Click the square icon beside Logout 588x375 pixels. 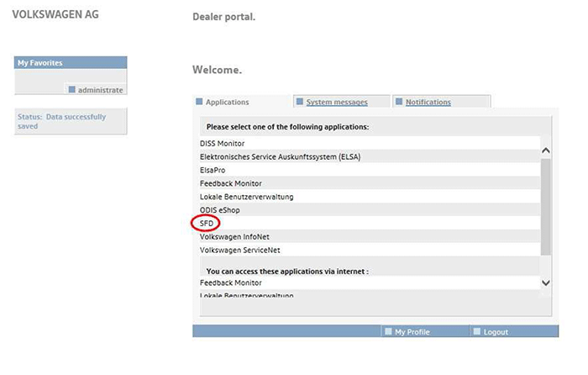pos(476,332)
